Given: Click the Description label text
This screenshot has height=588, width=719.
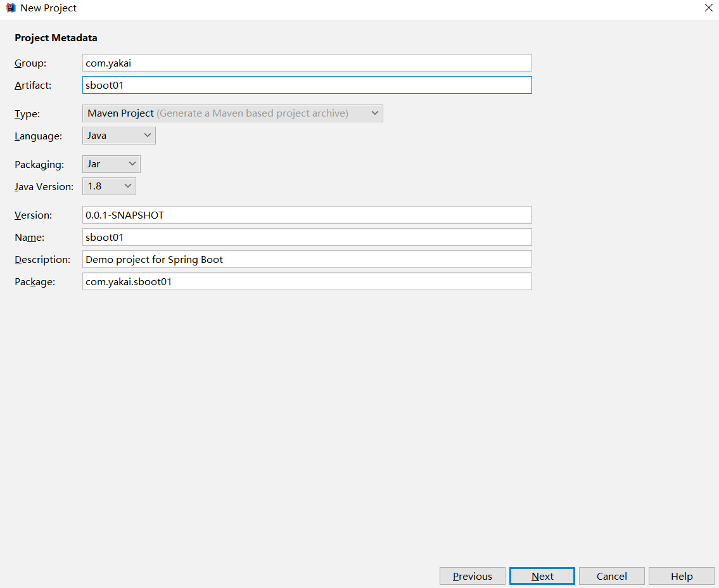Looking at the screenshot, I should click(x=42, y=260).
